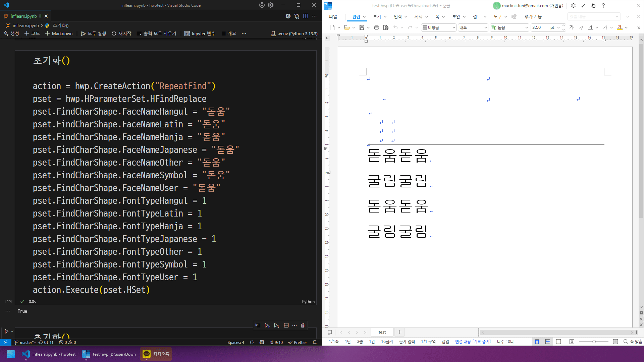This screenshot has height=362, width=644.
Task: Expand the 바탕글 paragraph style dropdown
Action: click(x=453, y=27)
